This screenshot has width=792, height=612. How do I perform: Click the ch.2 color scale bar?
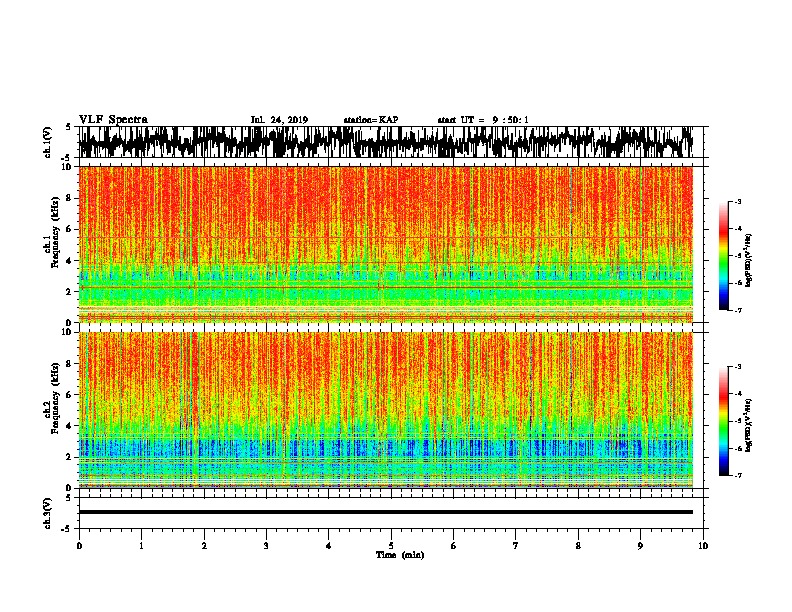724,421
